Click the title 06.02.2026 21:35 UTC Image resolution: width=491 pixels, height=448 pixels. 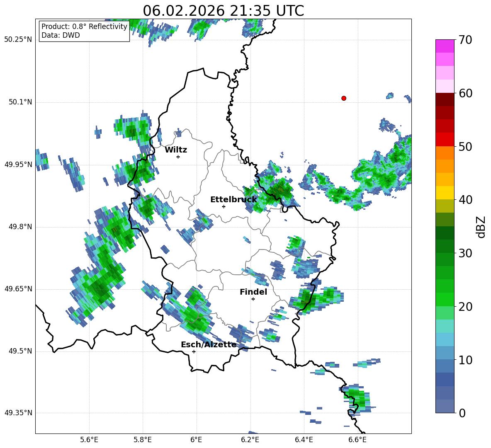(x=223, y=11)
